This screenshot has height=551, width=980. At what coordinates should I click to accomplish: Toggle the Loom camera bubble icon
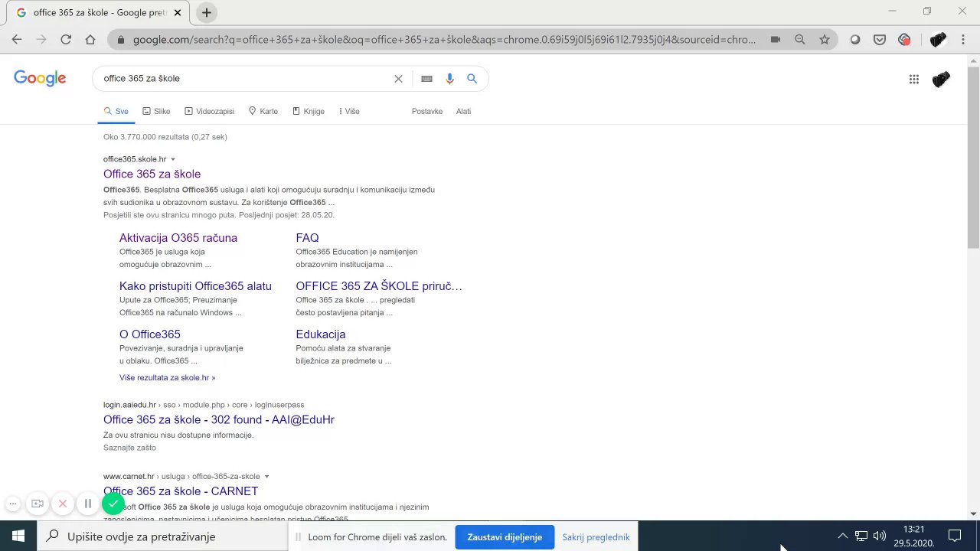[37, 504]
